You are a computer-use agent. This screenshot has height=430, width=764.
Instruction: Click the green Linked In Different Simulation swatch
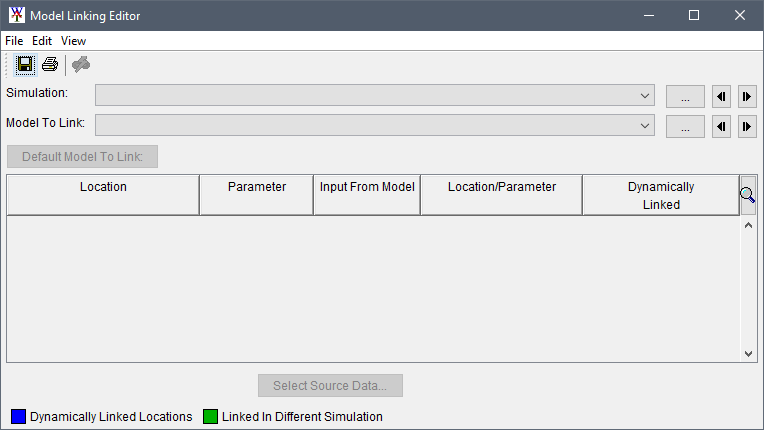[x=210, y=416]
